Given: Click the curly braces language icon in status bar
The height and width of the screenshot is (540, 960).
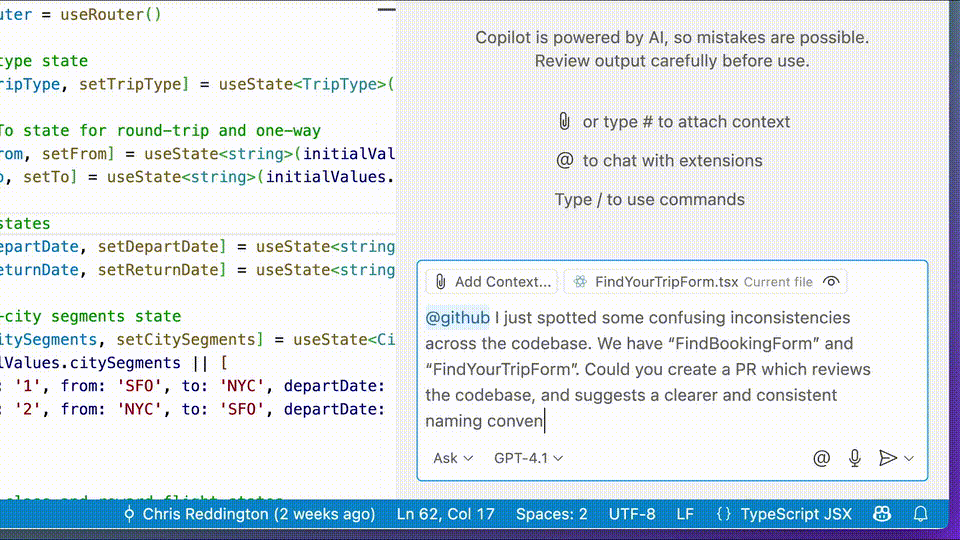Looking at the screenshot, I should [x=724, y=514].
